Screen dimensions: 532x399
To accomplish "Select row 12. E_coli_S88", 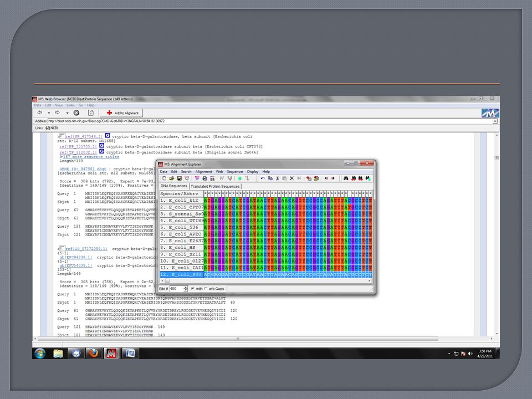I will [x=182, y=274].
